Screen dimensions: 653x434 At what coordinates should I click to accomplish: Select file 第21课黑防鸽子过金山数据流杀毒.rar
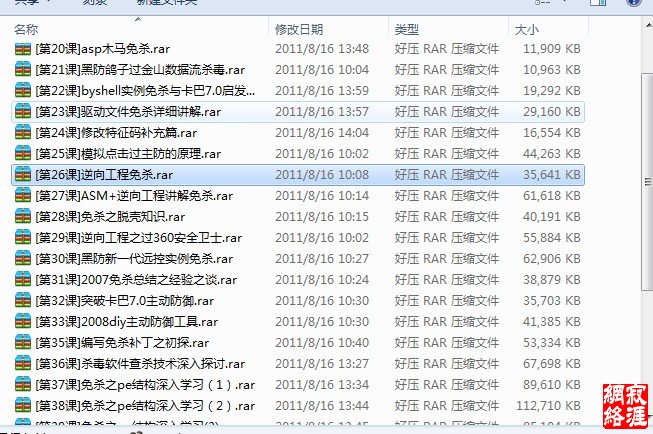pos(140,70)
